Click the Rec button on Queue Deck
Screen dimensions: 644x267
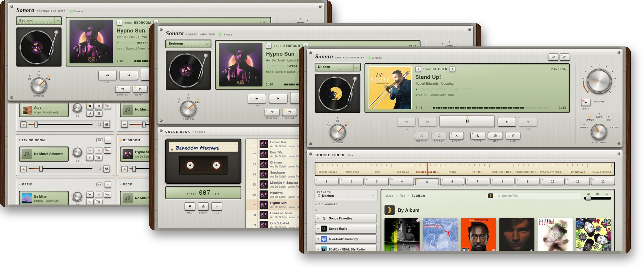[x=190, y=206]
